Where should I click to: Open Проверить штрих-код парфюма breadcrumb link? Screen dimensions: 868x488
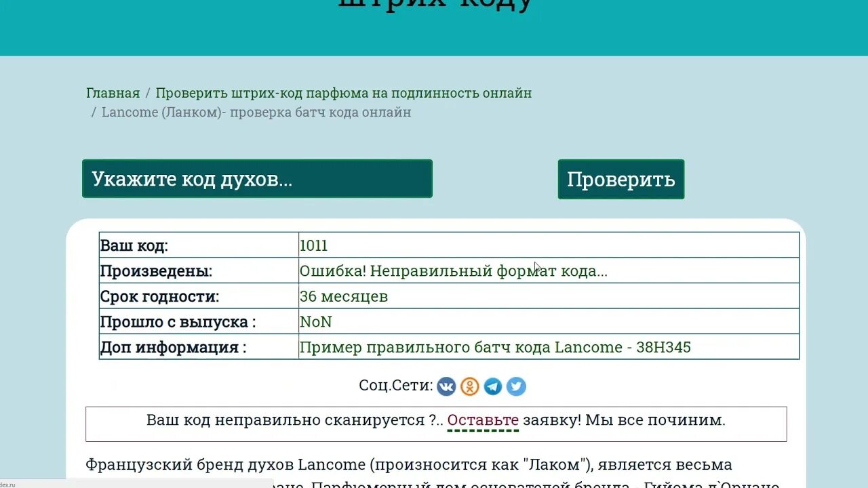click(344, 93)
